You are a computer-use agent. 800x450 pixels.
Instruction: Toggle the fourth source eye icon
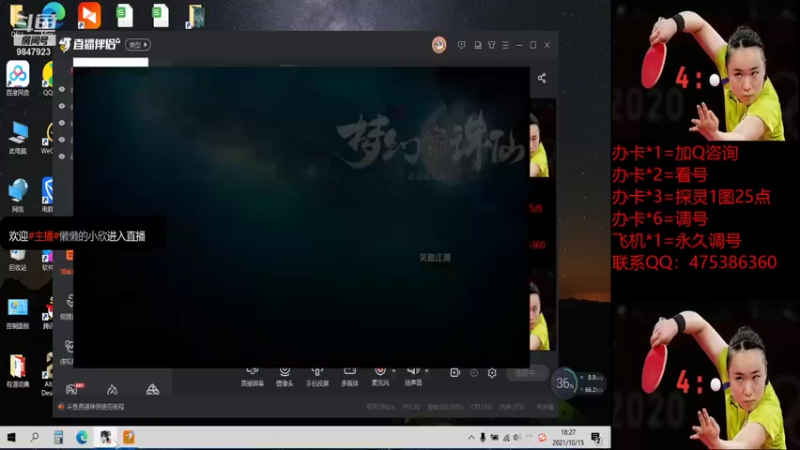tap(62, 140)
